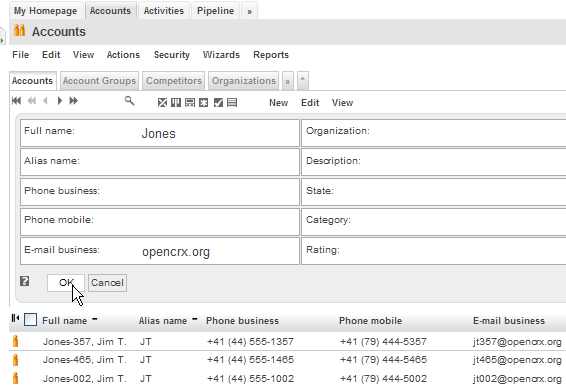This screenshot has height=387, width=566.
Task: Select the Accounts grid tab
Action: [x=32, y=81]
